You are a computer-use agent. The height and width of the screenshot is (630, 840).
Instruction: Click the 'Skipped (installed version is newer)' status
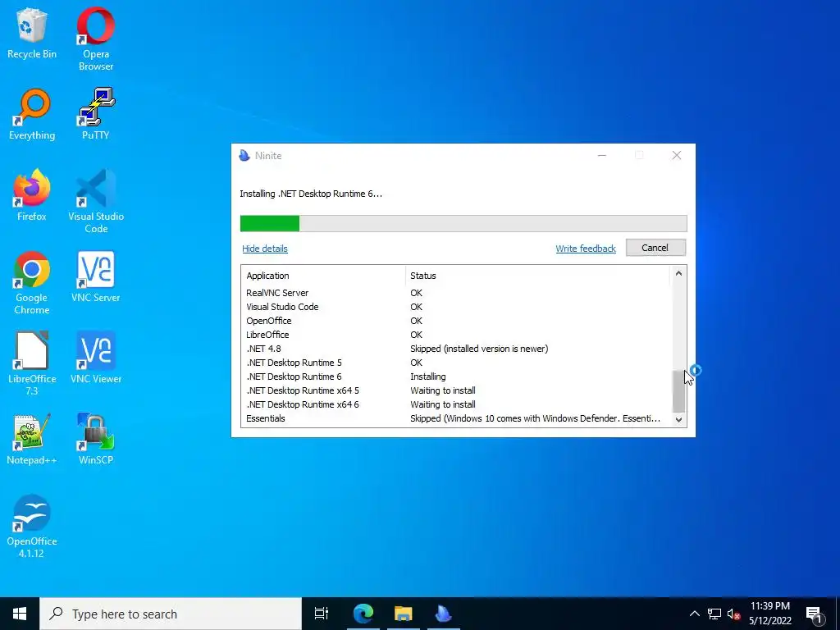tap(479, 349)
